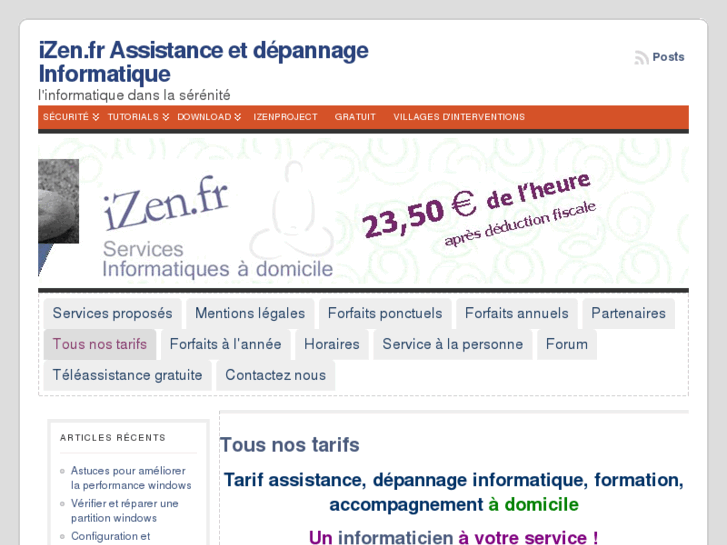The height and width of the screenshot is (545, 727).
Task: Open article Astuces pour améliorer la performance windows
Action: pyautogui.click(x=131, y=478)
